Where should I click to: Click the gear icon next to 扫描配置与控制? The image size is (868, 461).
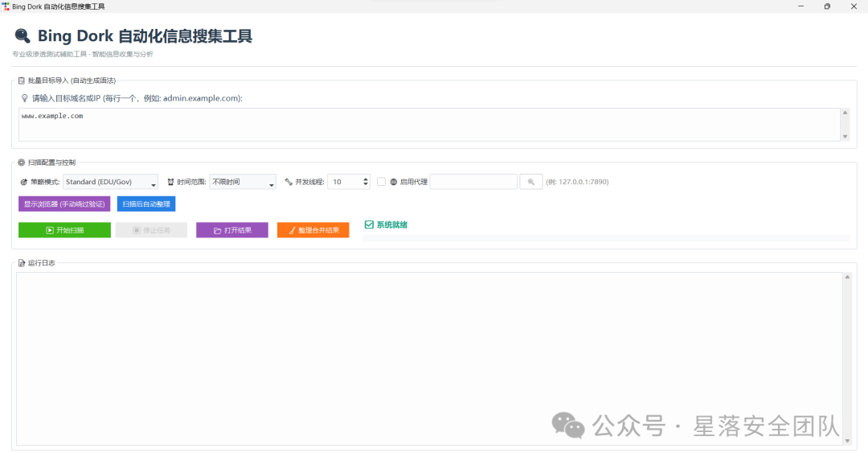(22, 163)
